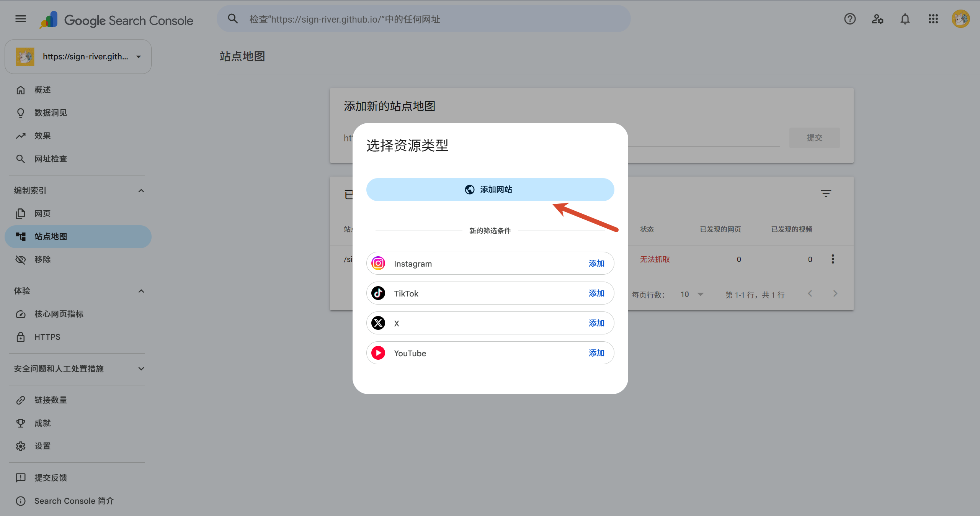Viewport: 980px width, 516px height.
Task: Open 网页 pages report
Action: click(78, 214)
